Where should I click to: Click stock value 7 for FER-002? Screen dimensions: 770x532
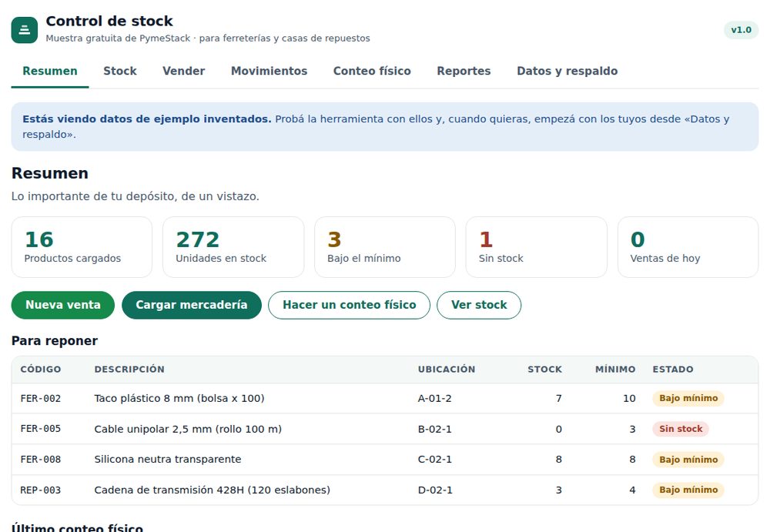point(559,398)
